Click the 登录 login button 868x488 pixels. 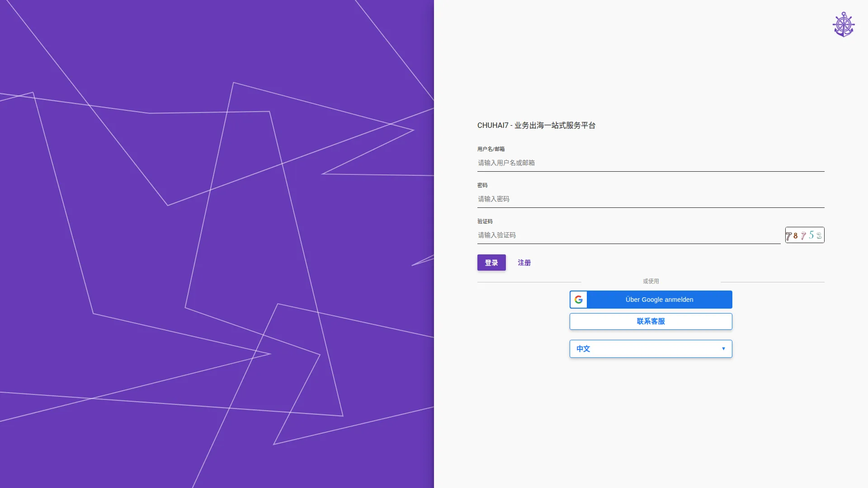click(491, 263)
